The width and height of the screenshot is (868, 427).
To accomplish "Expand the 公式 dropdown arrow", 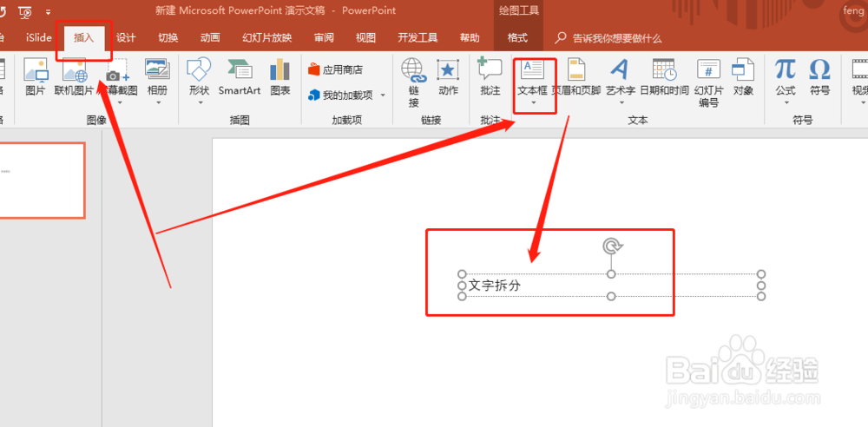I will [x=786, y=102].
